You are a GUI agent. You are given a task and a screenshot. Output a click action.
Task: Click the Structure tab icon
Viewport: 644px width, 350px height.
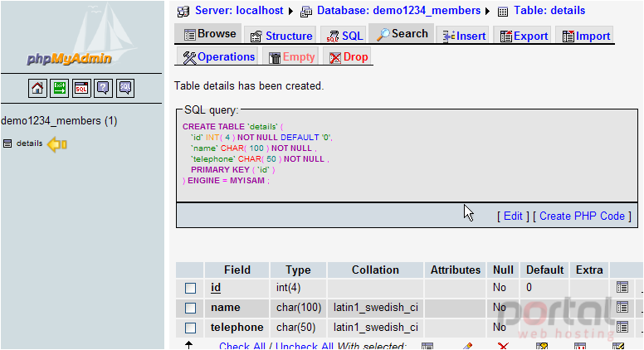256,36
